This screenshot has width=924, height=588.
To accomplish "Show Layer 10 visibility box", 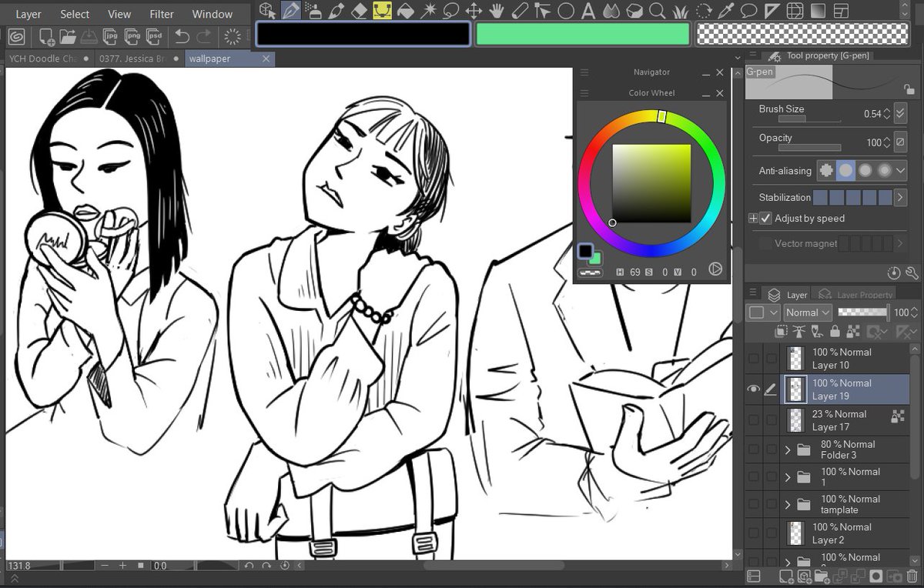I will pyautogui.click(x=754, y=359).
